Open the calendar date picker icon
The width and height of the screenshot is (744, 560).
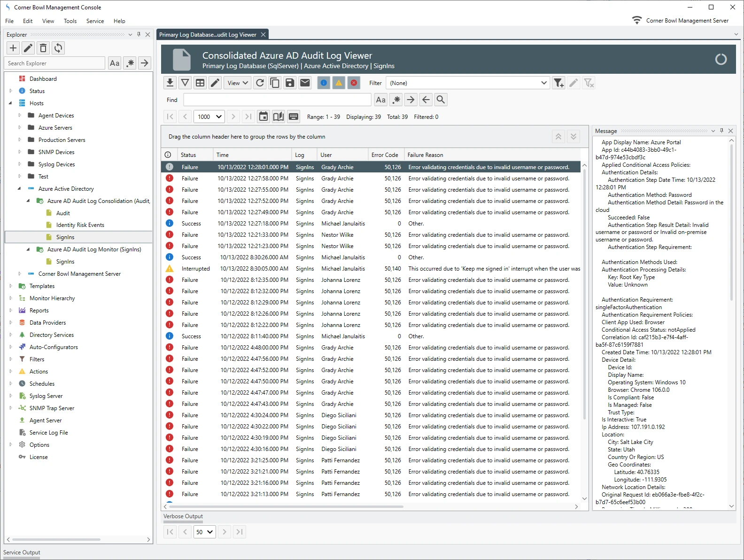coord(263,117)
